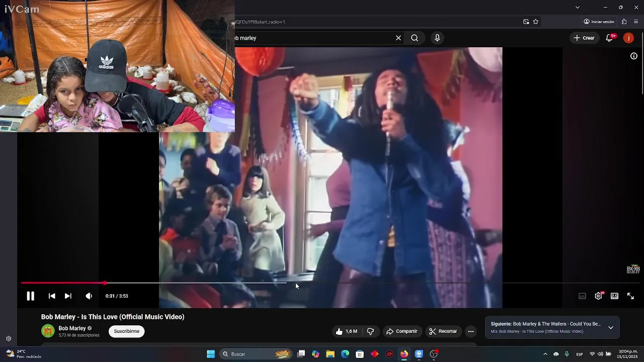Skip to next video in the player
This screenshot has height=362, width=644.
point(68,296)
